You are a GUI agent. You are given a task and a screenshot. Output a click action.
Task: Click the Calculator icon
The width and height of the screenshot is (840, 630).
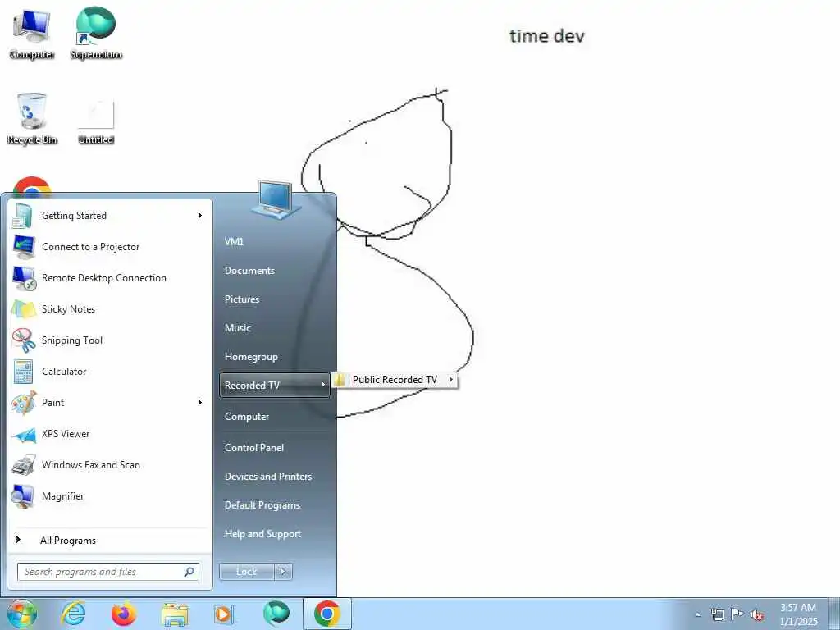[x=23, y=372]
